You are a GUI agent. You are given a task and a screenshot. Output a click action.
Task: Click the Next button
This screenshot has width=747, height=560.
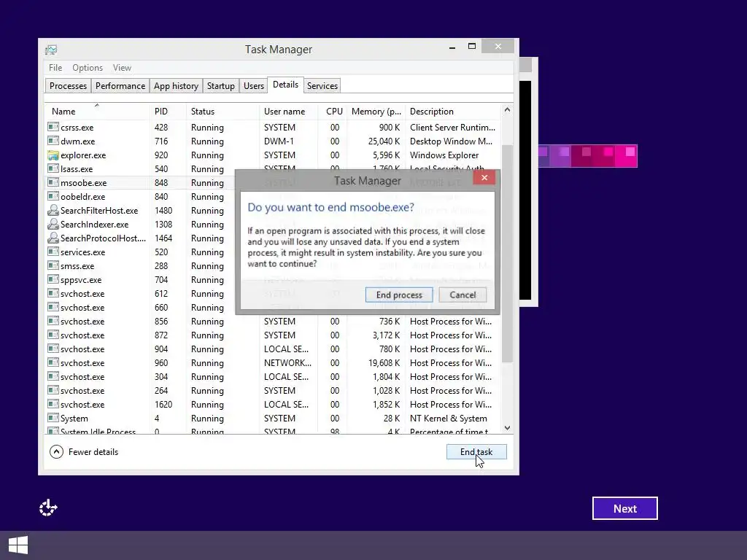(x=625, y=508)
